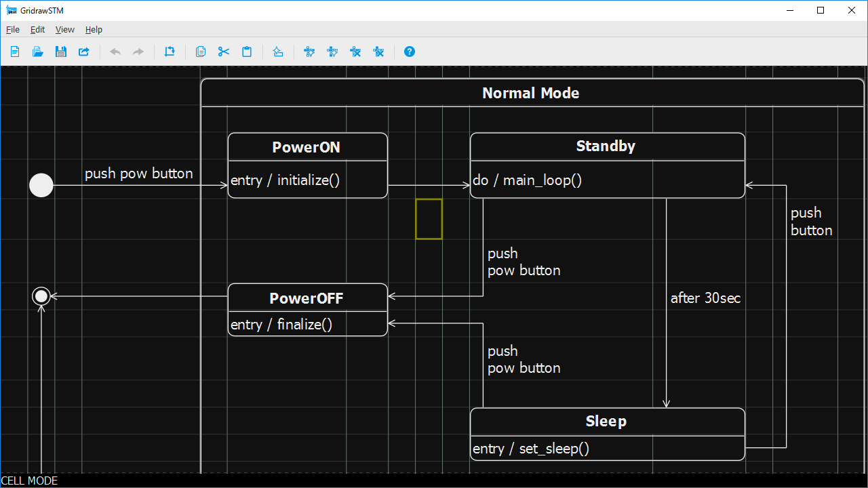Click the clipboard Paste icon

click(247, 52)
